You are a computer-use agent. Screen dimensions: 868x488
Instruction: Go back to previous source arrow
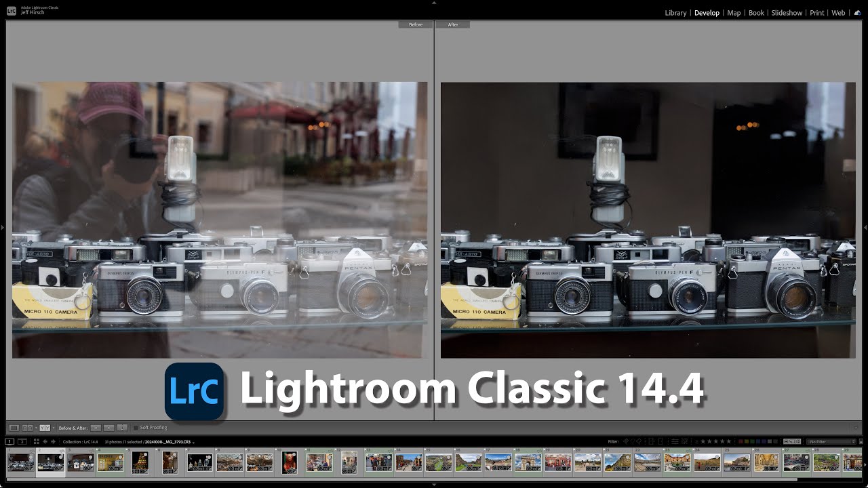tap(45, 442)
